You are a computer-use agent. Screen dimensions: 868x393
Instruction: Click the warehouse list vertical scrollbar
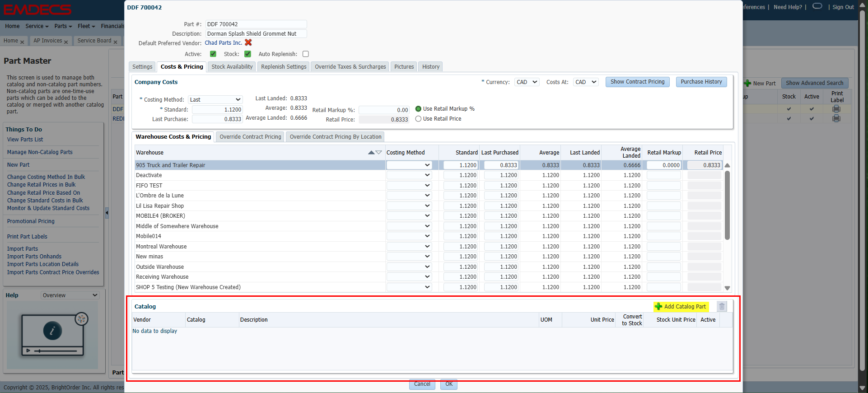tap(727, 206)
